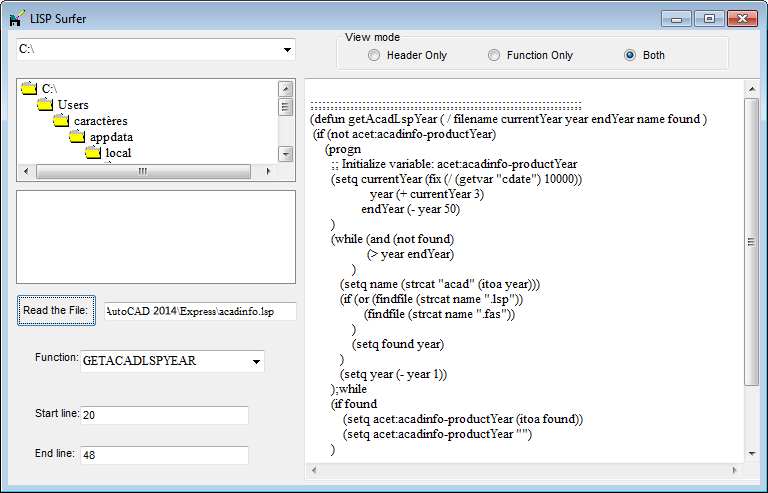Click the LISP Surfer app icon in title bar

coord(16,19)
